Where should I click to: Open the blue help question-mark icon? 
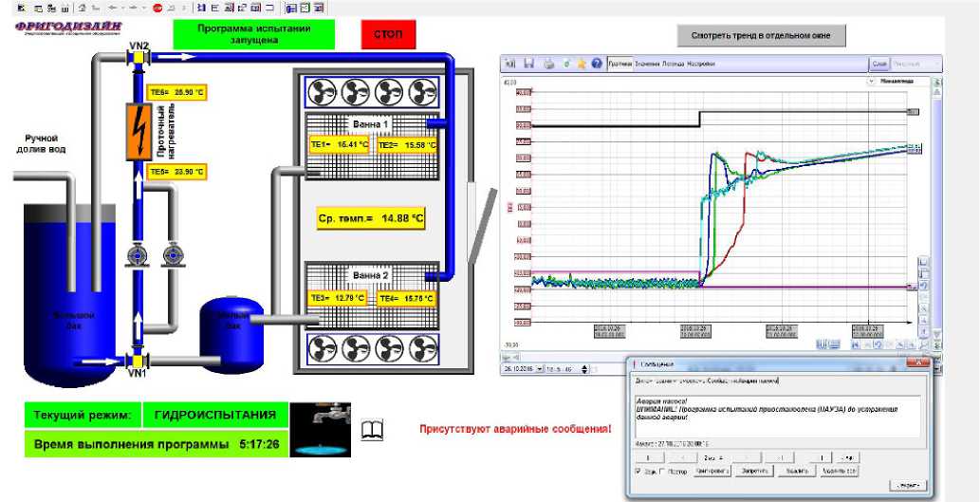pyautogui.click(x=597, y=64)
